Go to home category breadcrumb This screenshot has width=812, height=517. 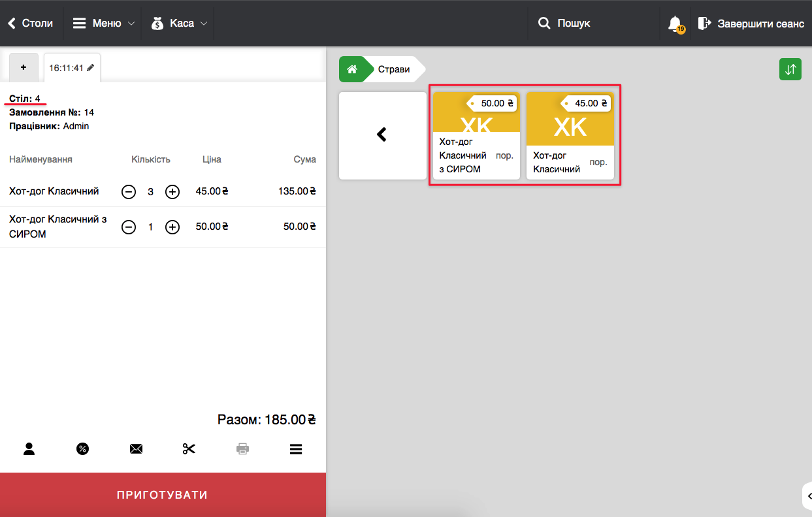tap(352, 69)
